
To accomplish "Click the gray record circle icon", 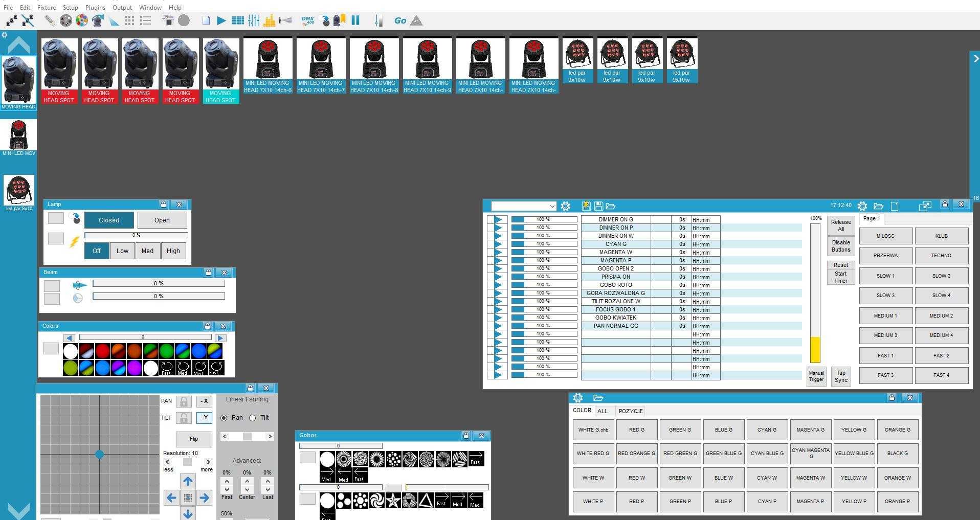I will coord(184,20).
